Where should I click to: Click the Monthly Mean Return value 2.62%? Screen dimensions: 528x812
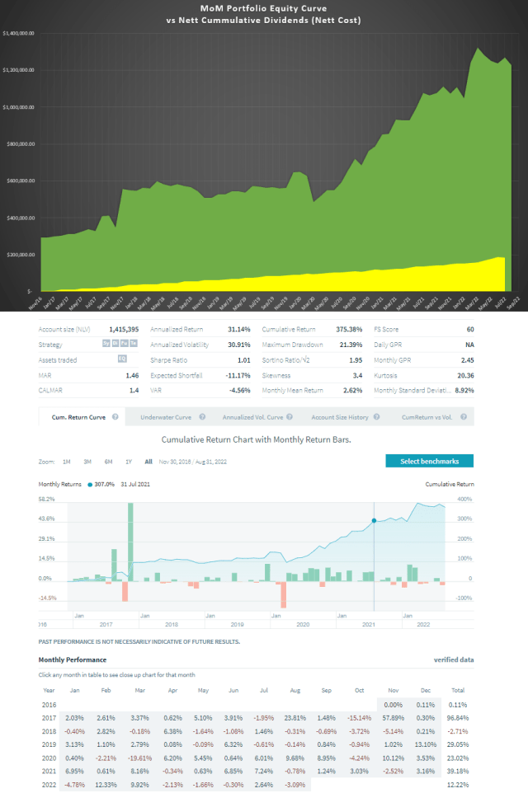click(x=353, y=391)
